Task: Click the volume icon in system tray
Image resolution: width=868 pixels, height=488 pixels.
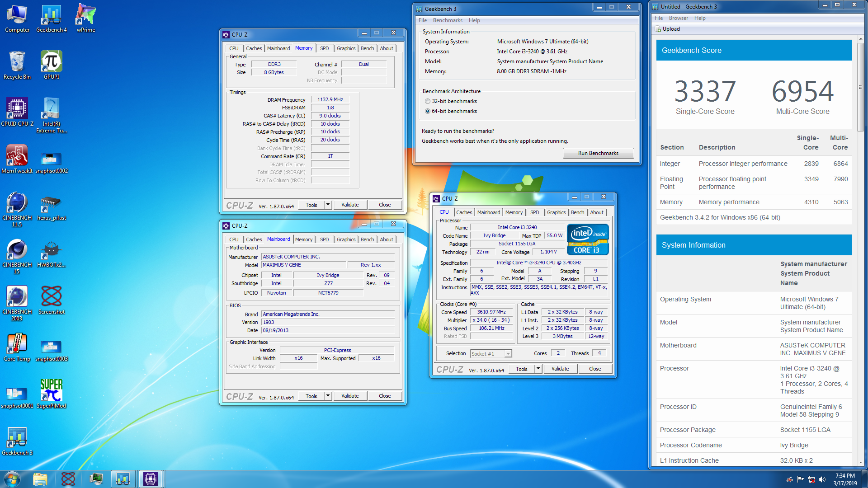Action: point(822,479)
